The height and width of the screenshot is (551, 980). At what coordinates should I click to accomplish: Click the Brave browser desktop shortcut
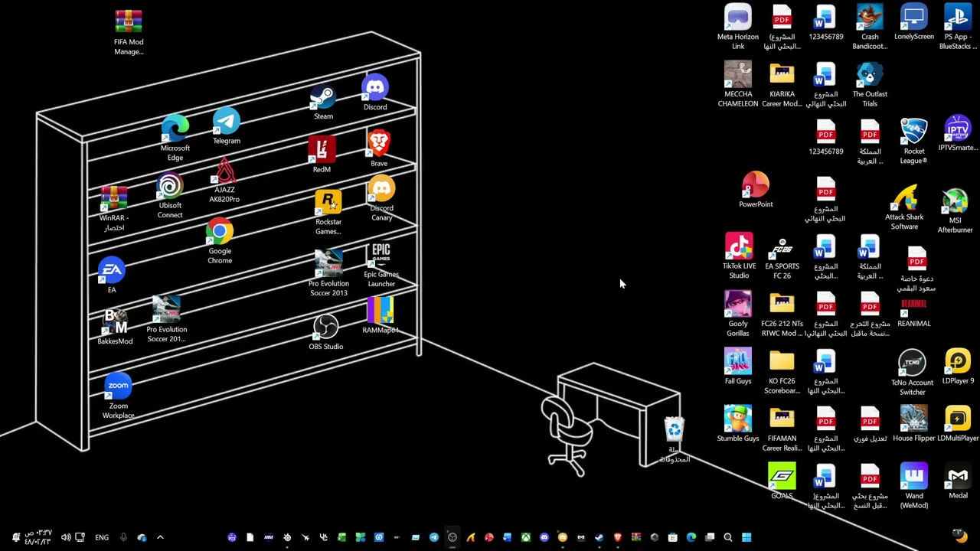pyautogui.click(x=379, y=148)
